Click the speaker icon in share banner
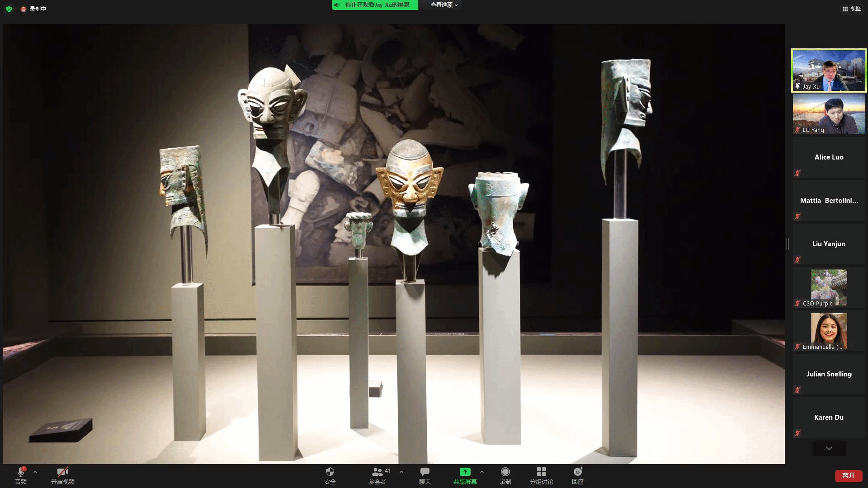 click(337, 5)
